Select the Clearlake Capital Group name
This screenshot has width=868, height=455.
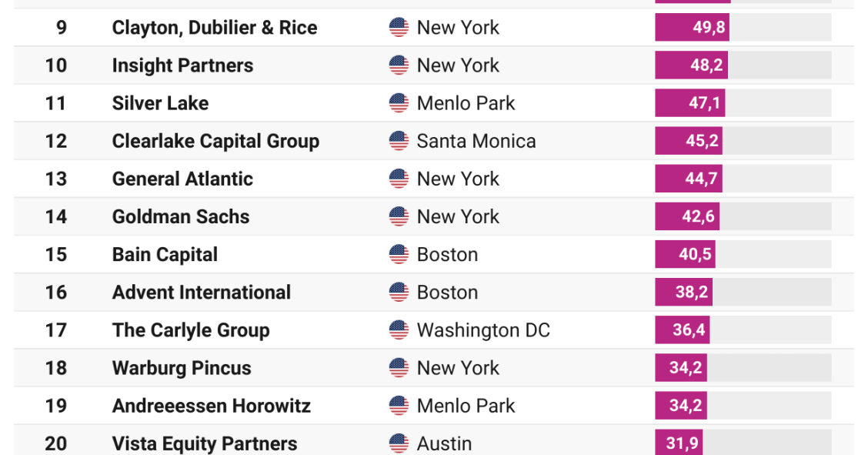tap(215, 141)
